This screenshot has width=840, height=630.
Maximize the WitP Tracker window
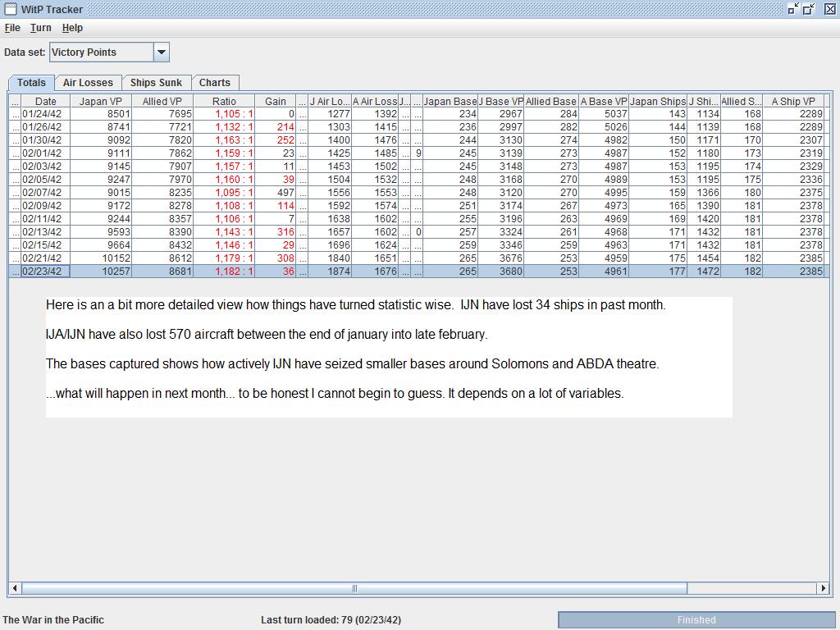coord(809,8)
